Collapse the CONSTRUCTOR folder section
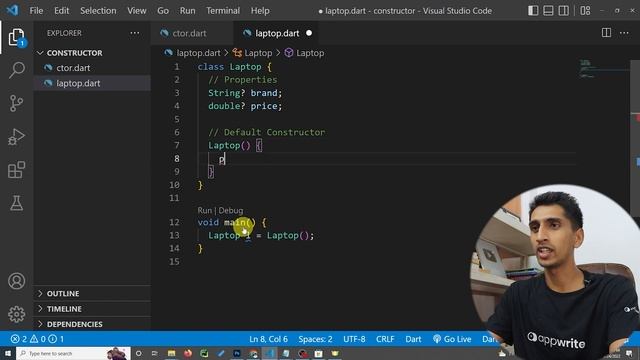The image size is (640, 360). [74, 53]
